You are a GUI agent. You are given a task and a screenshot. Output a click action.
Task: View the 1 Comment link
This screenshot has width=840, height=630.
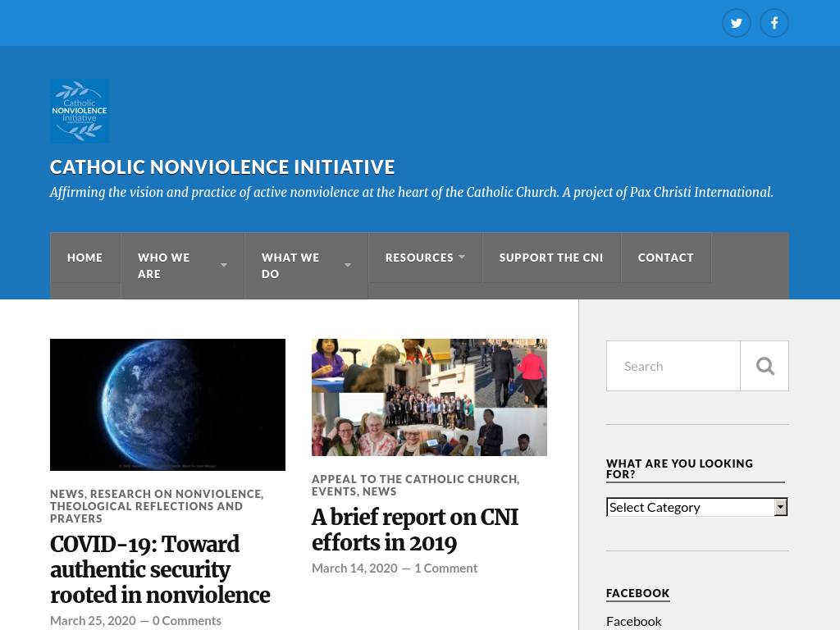click(x=445, y=568)
